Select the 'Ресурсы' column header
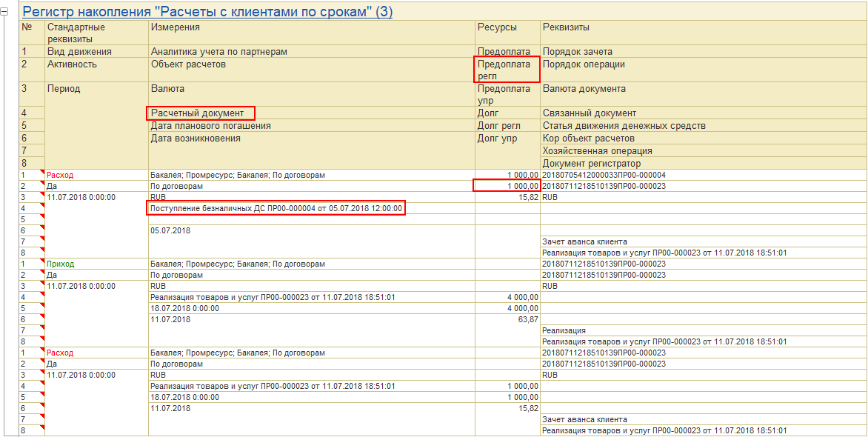The width and height of the screenshot is (868, 437). (507, 33)
